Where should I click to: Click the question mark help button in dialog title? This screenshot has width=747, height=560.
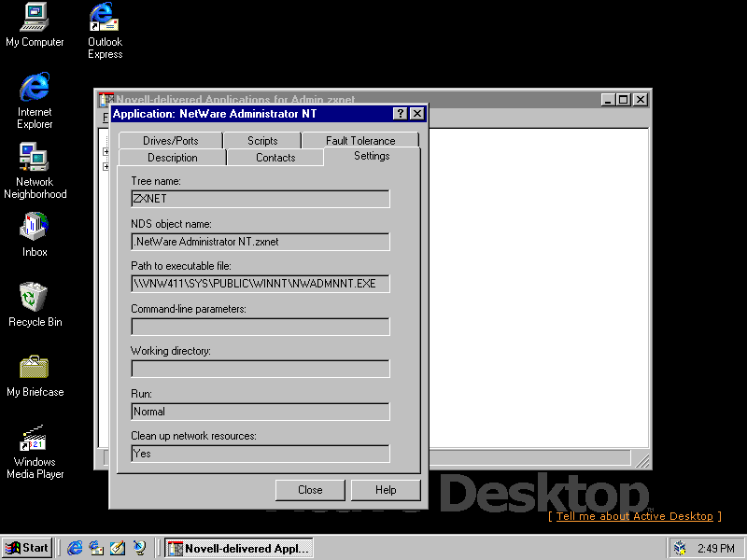click(x=400, y=113)
